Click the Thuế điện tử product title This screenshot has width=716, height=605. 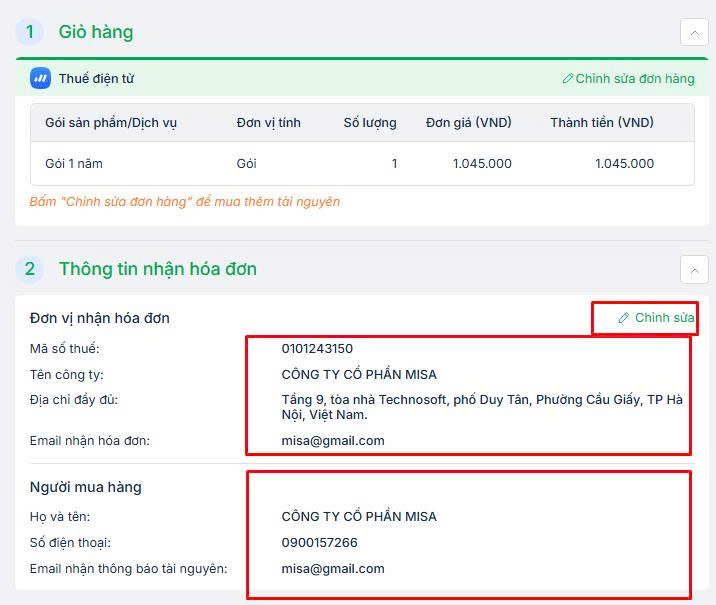pos(96,78)
